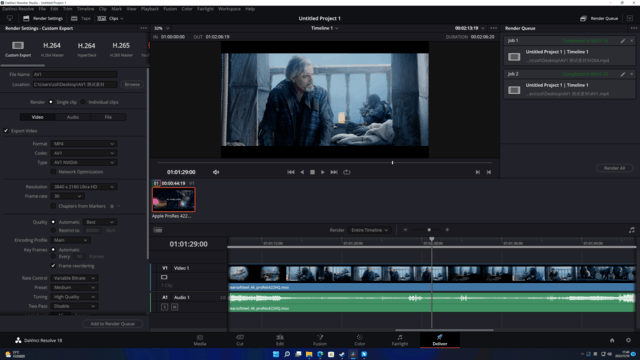Screen dimensions: 640x360
Task: Click the Stop playback button
Action: 312,172
